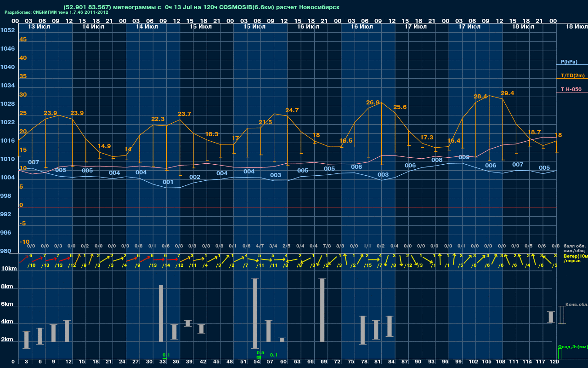
Task: Click the 008 pressure value label
Action: point(437,160)
